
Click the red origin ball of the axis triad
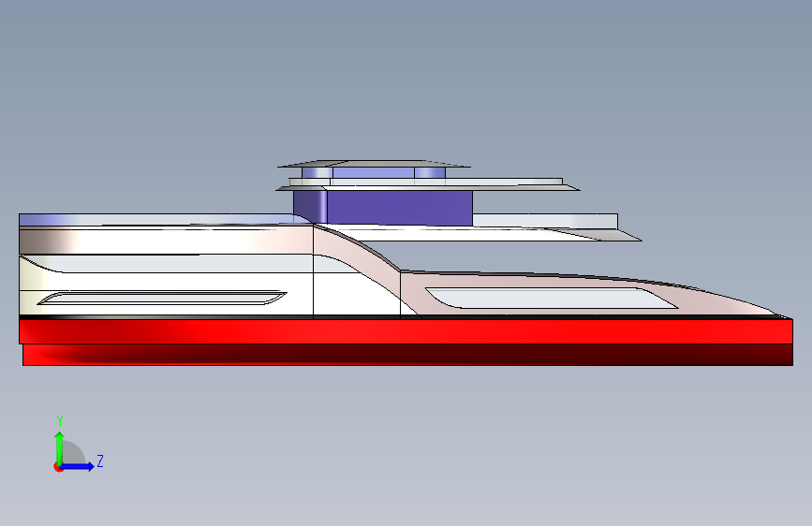click(x=58, y=467)
